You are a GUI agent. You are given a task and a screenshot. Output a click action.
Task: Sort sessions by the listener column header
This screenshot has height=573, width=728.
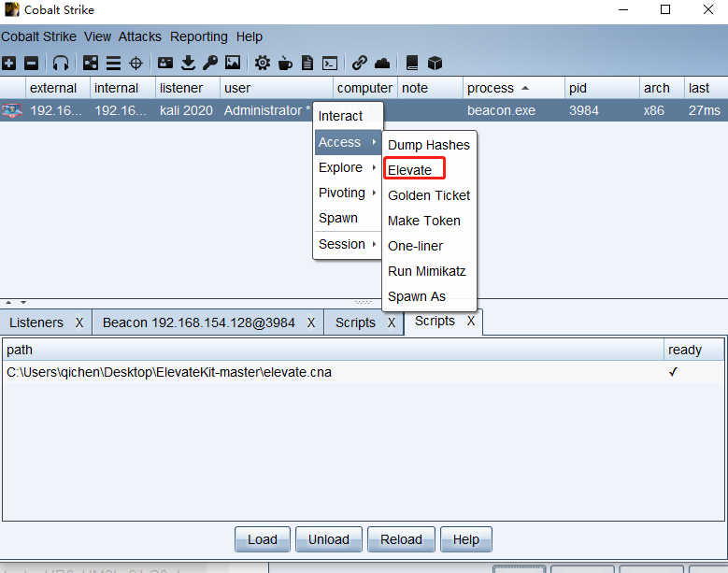point(187,88)
